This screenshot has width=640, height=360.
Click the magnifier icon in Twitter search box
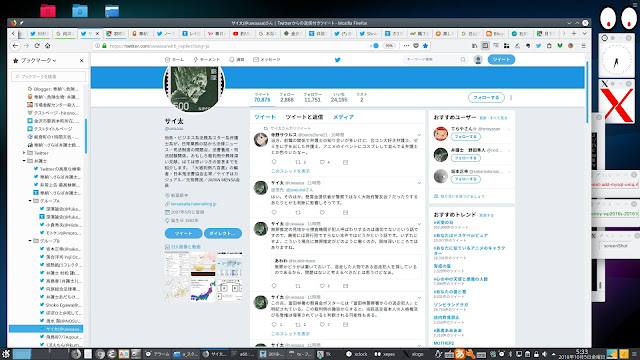463,60
